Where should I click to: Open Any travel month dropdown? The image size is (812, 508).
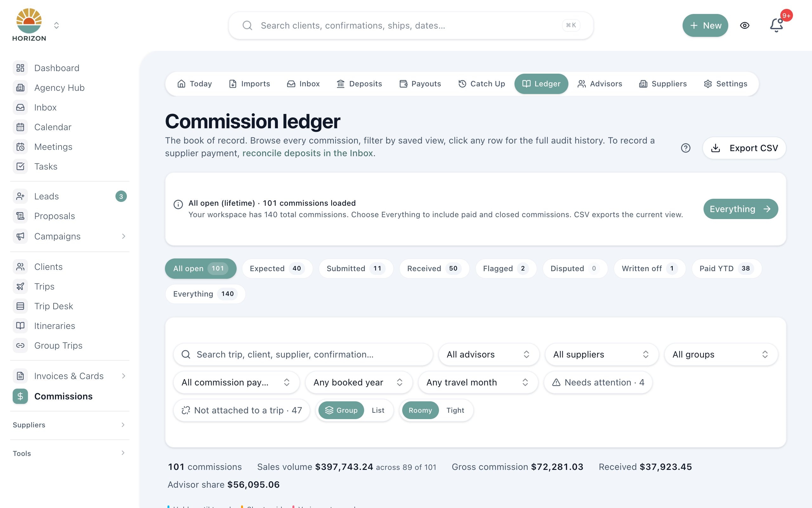click(478, 382)
